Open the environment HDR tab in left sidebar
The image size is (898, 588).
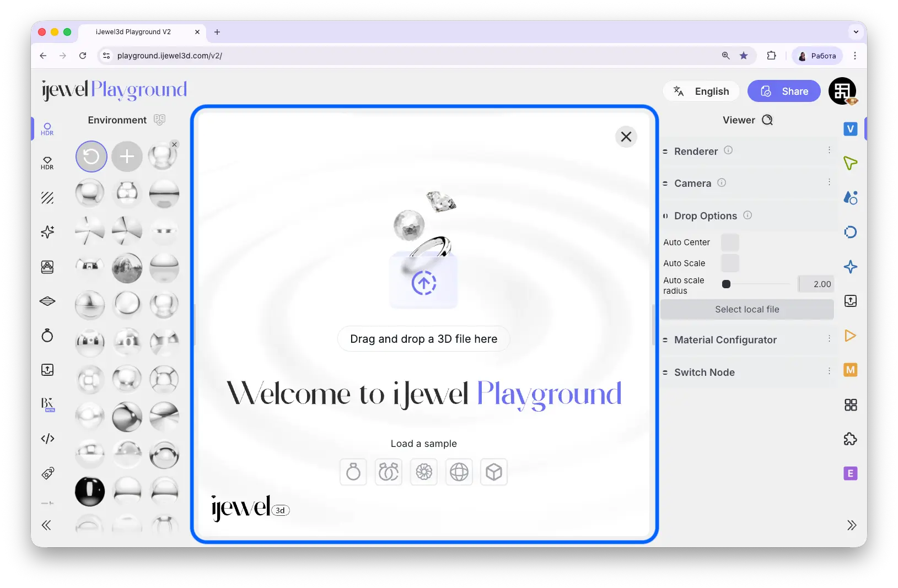pyautogui.click(x=47, y=129)
